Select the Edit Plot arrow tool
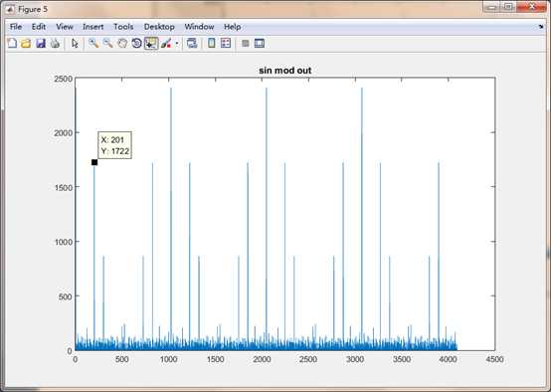 pos(75,43)
